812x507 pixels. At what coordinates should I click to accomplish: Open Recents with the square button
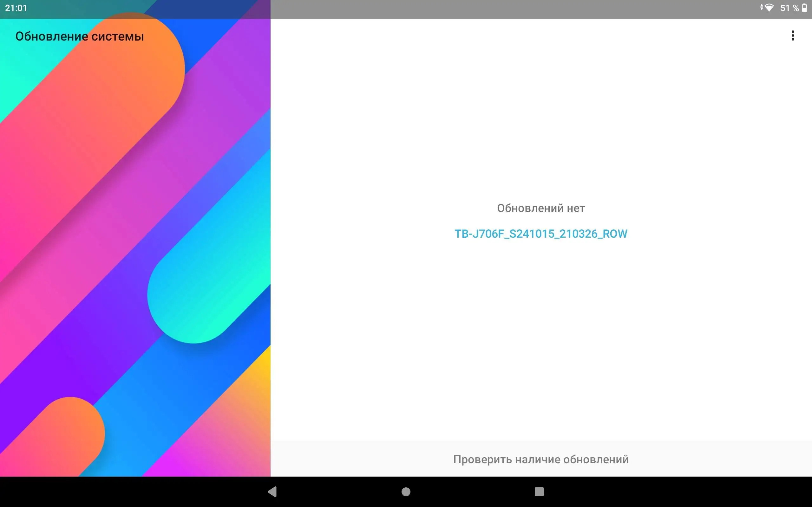click(539, 491)
